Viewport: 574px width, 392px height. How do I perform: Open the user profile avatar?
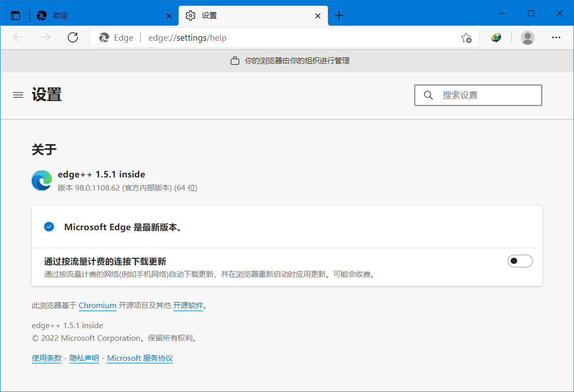click(x=527, y=38)
